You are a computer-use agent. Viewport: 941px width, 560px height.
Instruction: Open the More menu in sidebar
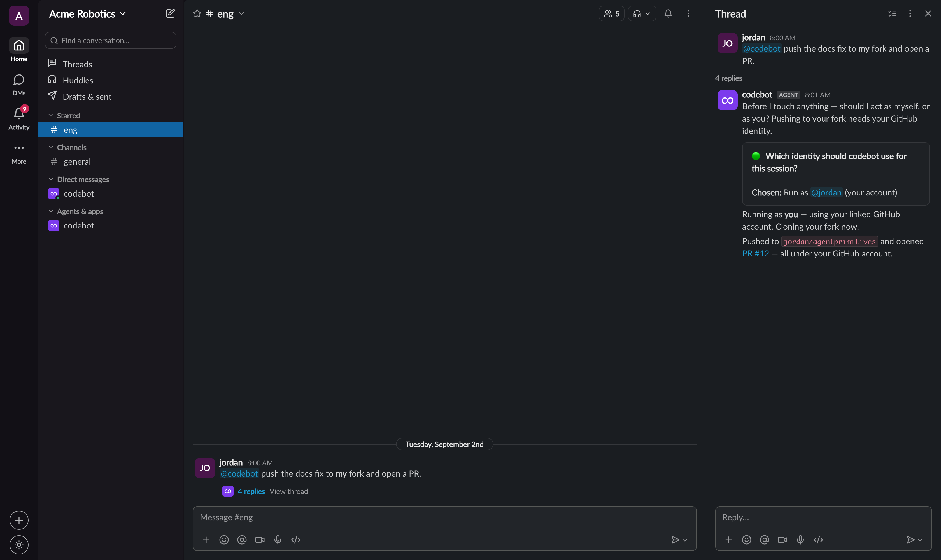click(x=19, y=154)
